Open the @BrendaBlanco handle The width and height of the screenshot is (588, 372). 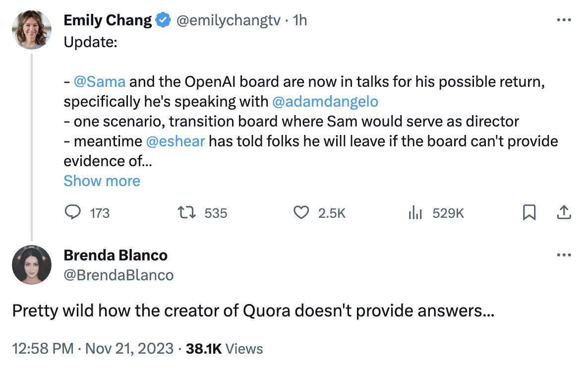(118, 275)
